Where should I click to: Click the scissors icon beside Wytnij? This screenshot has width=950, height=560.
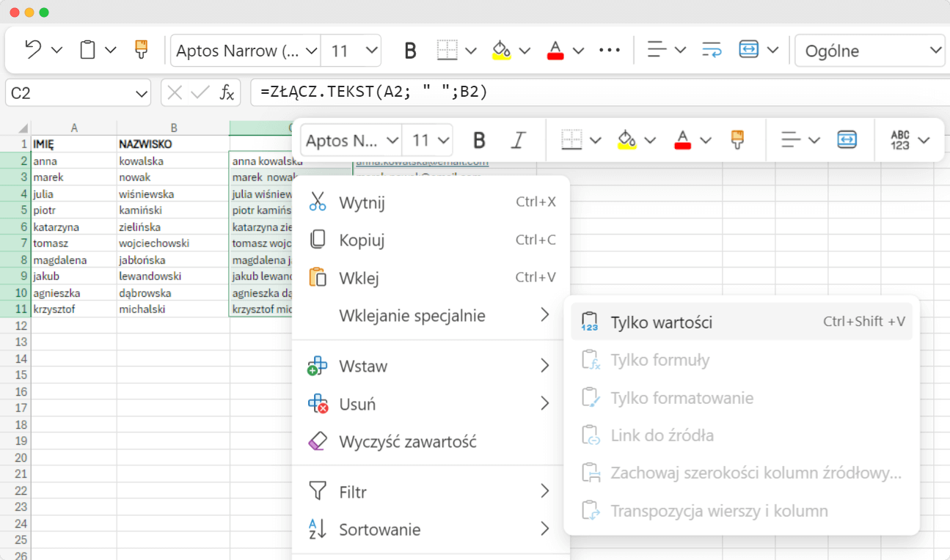[x=318, y=202]
